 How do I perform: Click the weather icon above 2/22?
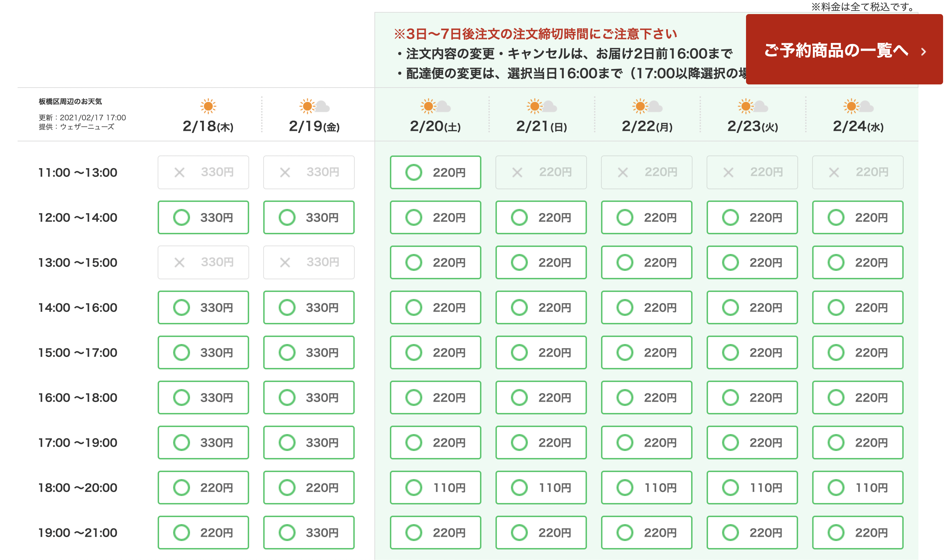pos(647,107)
